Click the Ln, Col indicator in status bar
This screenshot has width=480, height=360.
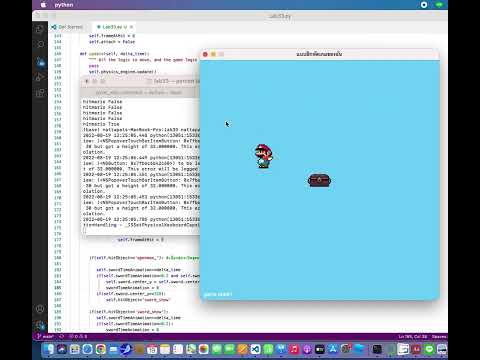(x=413, y=337)
